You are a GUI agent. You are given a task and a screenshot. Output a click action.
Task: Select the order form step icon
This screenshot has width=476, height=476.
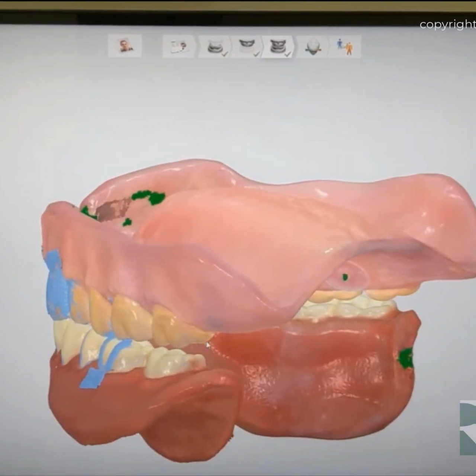(178, 46)
